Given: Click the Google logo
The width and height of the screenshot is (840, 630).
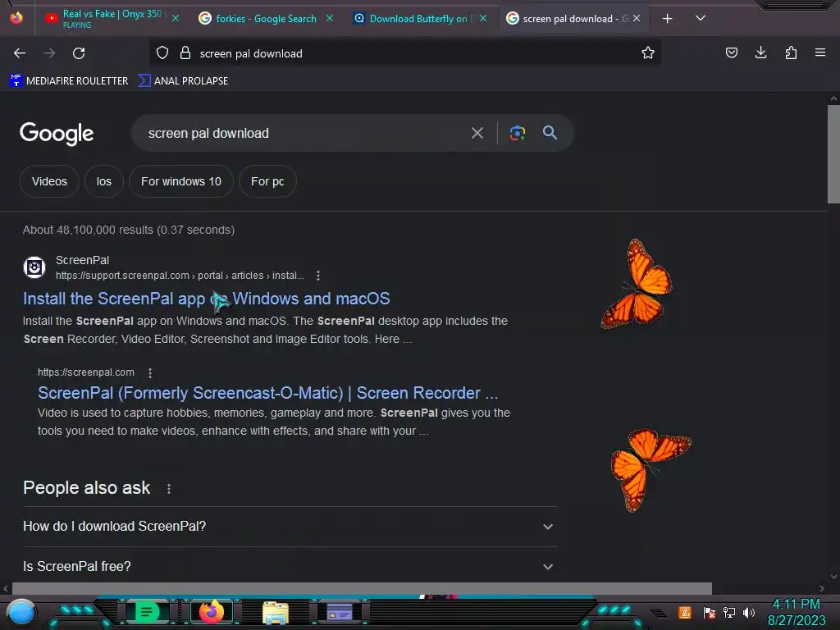Looking at the screenshot, I should 57,134.
